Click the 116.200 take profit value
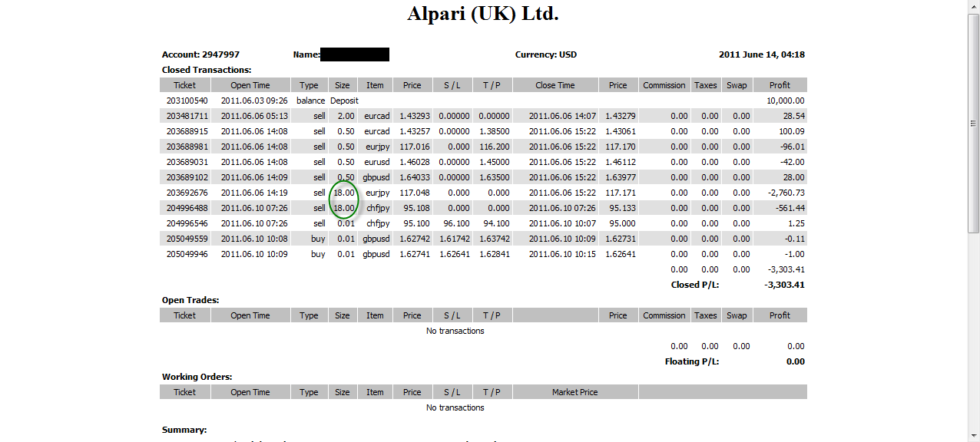The width and height of the screenshot is (980, 442). pyautogui.click(x=495, y=147)
